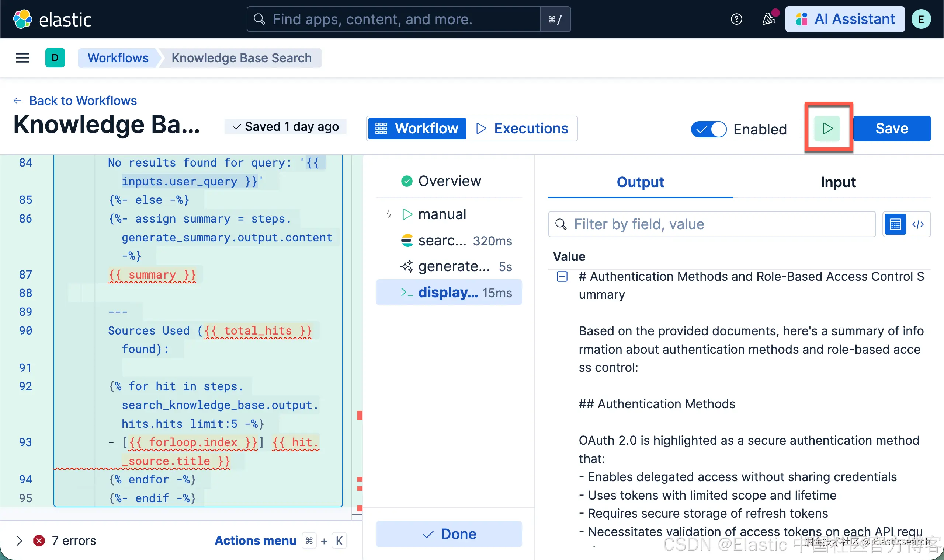This screenshot has width=944, height=560.
Task: Click the Done button
Action: pyautogui.click(x=449, y=533)
